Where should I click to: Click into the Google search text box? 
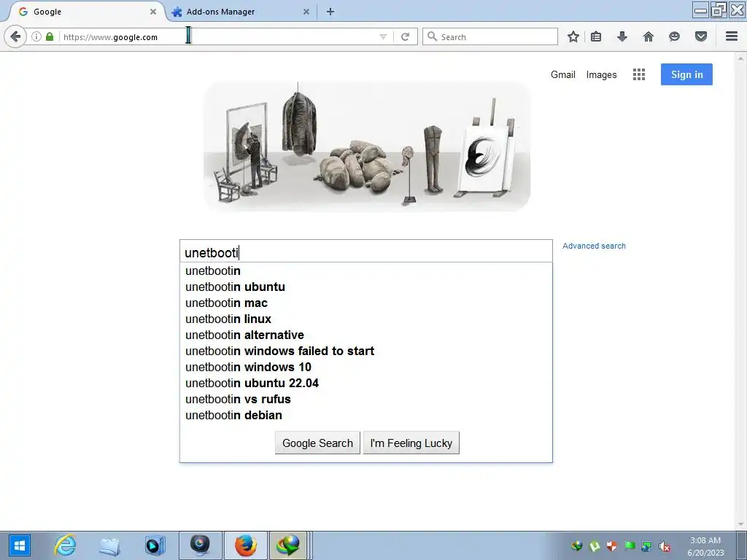point(366,252)
